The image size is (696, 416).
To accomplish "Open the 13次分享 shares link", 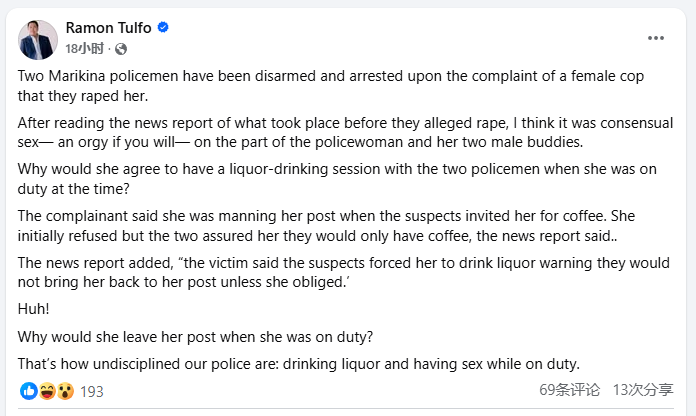I will [643, 390].
